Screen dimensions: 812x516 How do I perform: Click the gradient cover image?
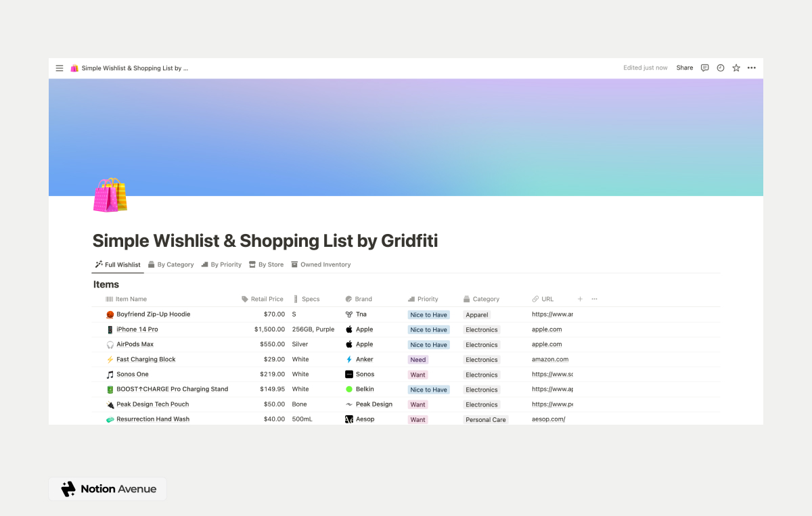click(406, 137)
